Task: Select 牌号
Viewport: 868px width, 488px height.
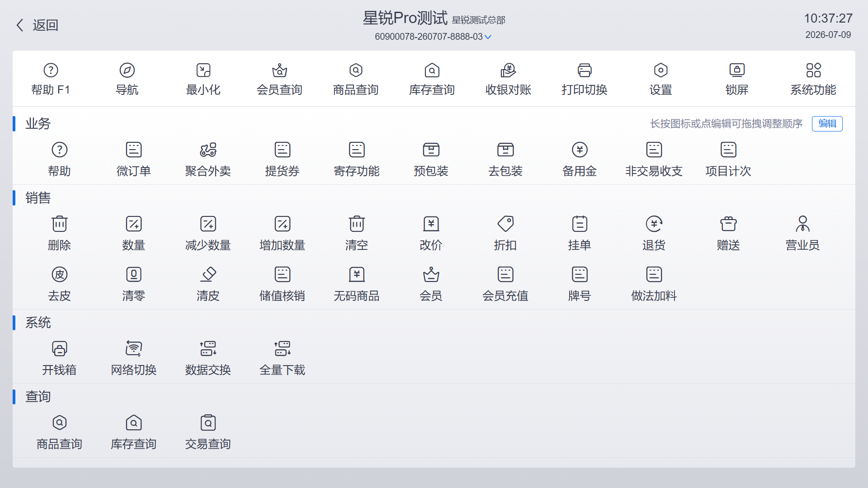Action: point(580,284)
